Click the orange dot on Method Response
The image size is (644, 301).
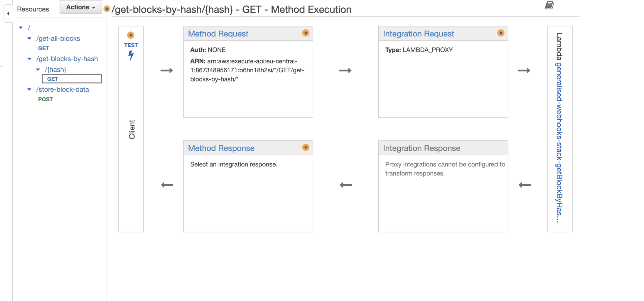[x=306, y=147]
